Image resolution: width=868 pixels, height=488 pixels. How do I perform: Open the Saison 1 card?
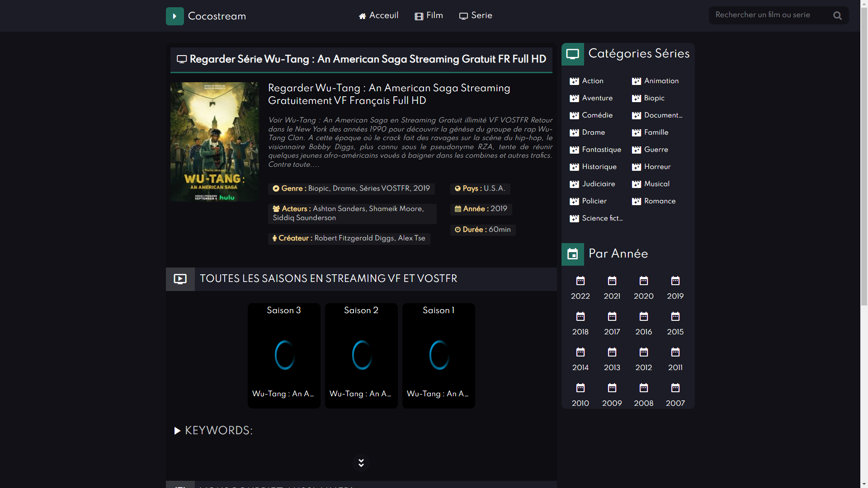pos(439,356)
